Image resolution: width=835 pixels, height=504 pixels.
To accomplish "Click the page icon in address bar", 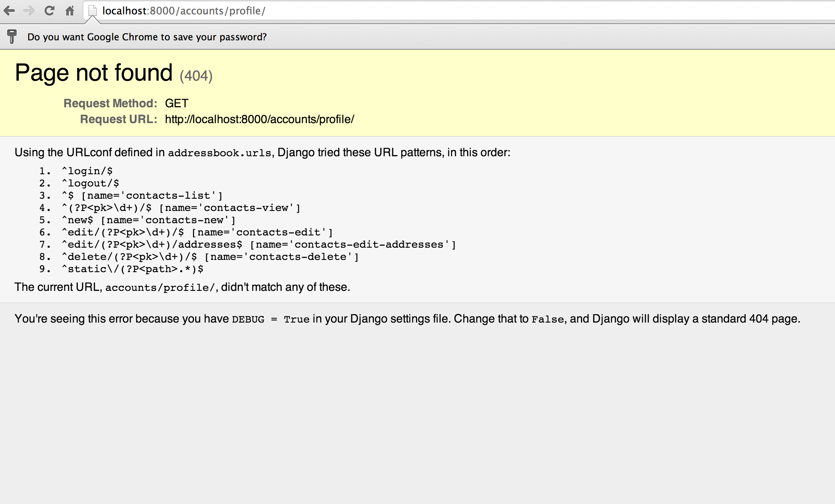I will (93, 11).
